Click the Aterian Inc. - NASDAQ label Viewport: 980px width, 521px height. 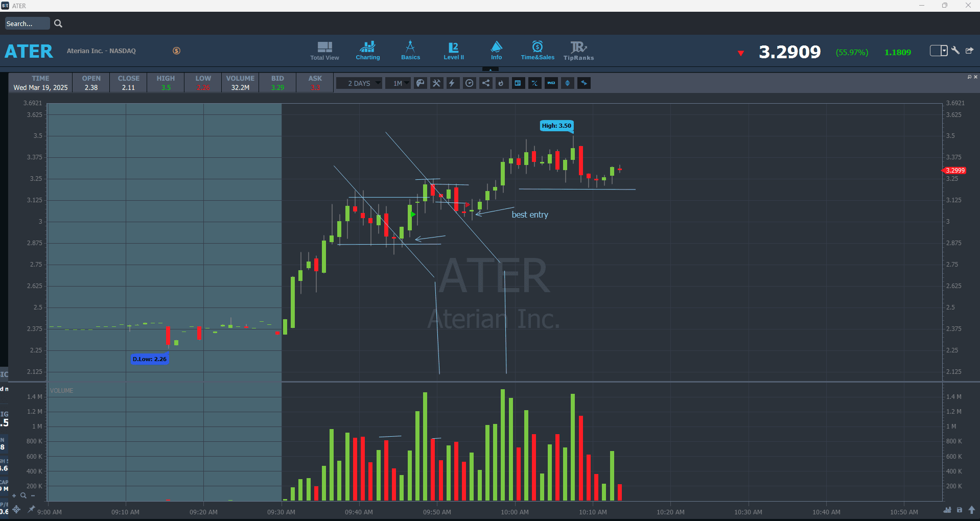[x=101, y=51]
